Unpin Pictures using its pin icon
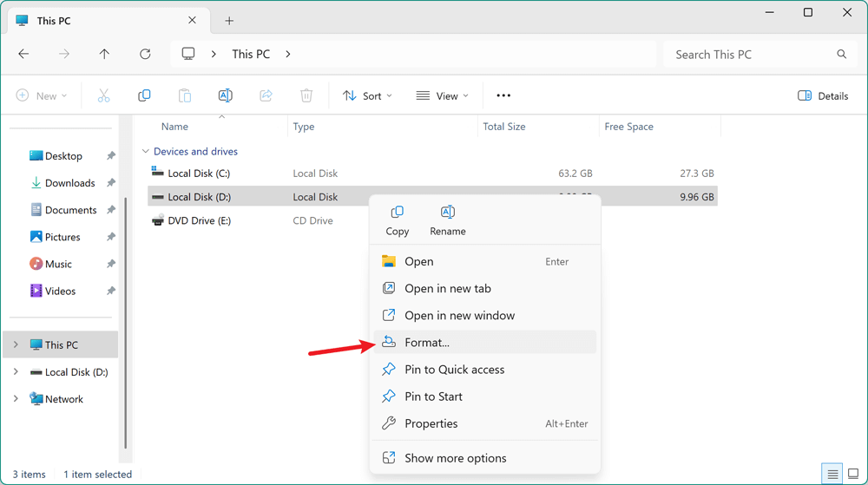This screenshot has height=485, width=868. pos(111,237)
